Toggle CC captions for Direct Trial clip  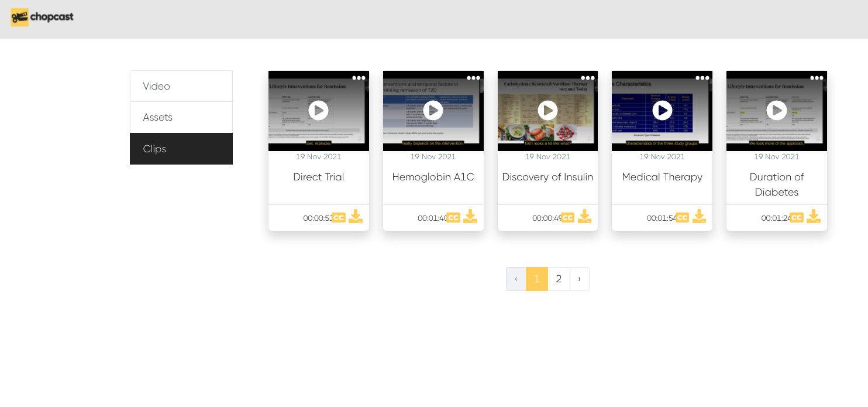(339, 218)
